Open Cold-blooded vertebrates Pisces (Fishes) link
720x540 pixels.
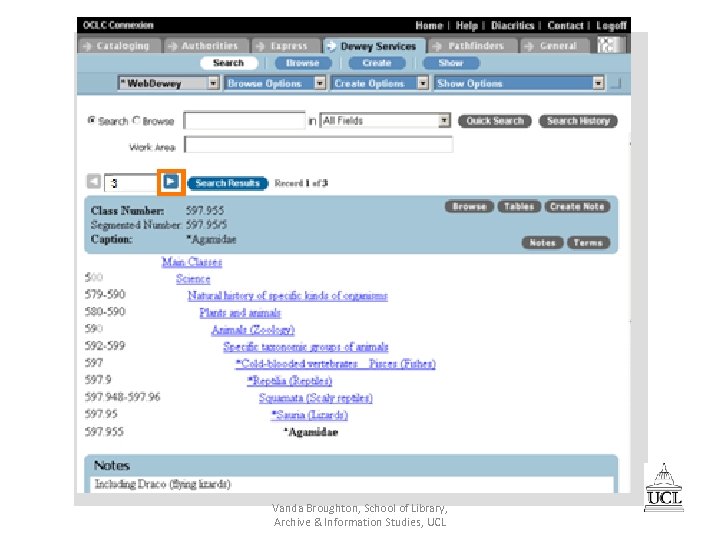pos(335,364)
